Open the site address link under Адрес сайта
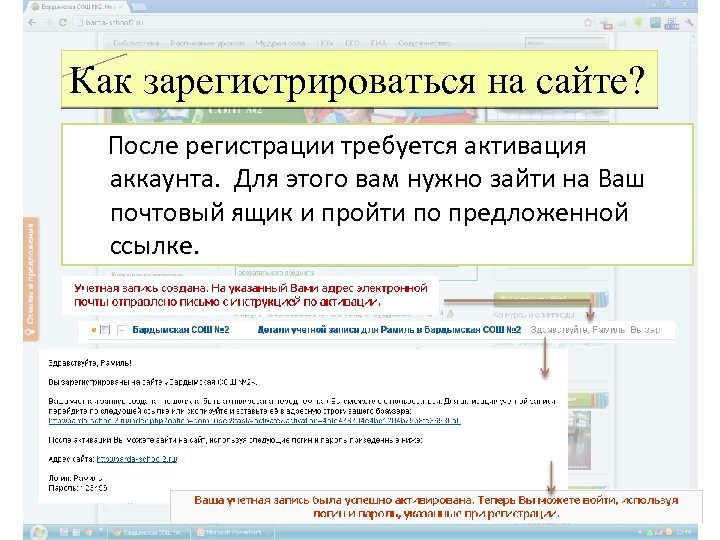Screen dimensions: 720x540 click(x=137, y=459)
